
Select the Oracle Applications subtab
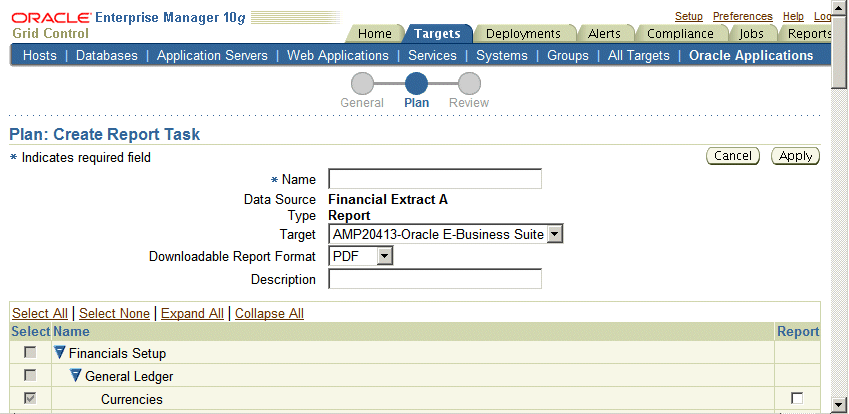751,56
